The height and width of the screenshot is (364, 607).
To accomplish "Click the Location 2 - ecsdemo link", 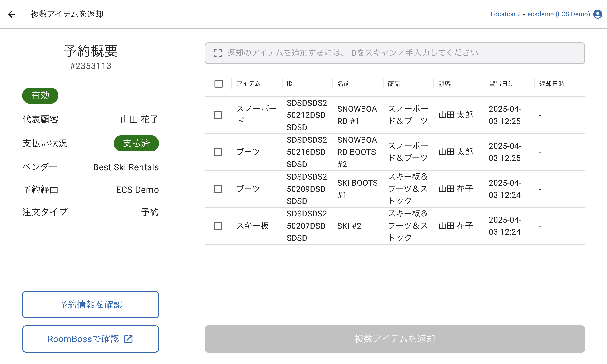I will [540, 14].
